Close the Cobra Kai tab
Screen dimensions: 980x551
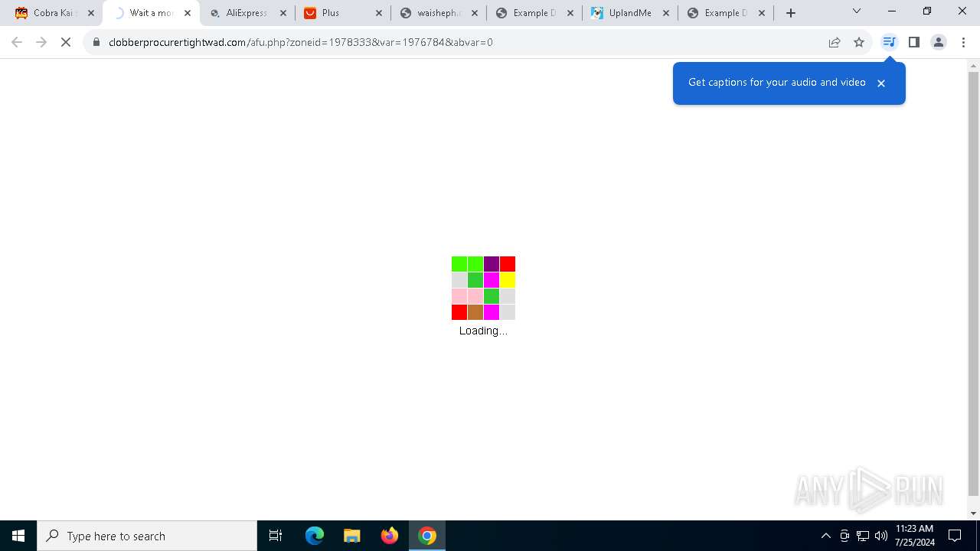coord(91,13)
